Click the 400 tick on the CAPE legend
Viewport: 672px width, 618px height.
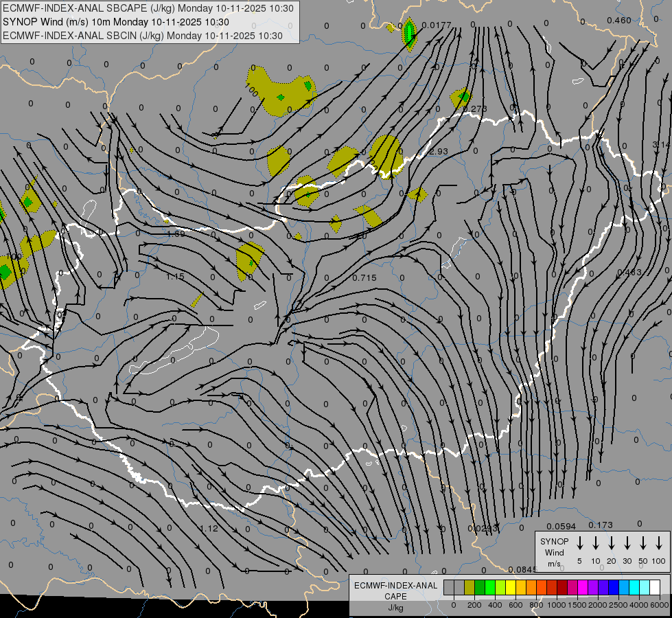tap(495, 605)
